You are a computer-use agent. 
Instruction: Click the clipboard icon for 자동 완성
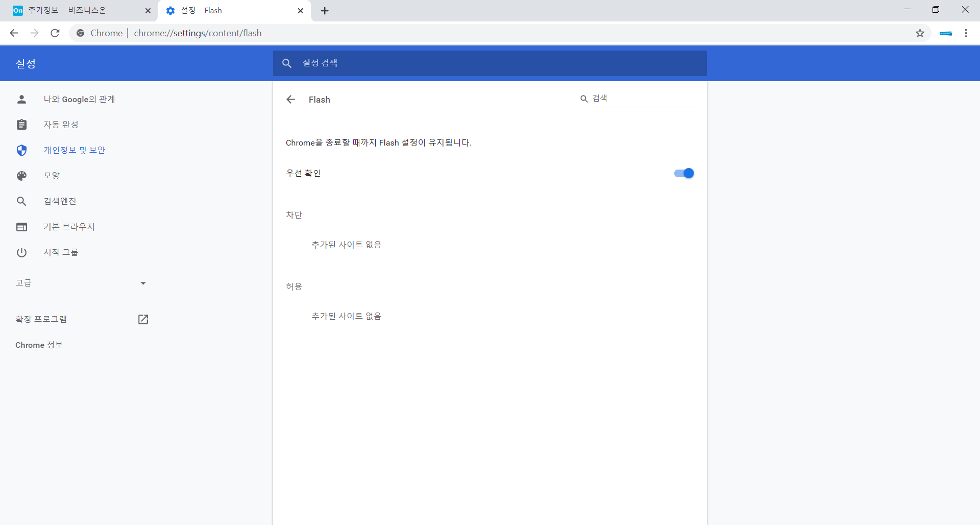coord(21,125)
